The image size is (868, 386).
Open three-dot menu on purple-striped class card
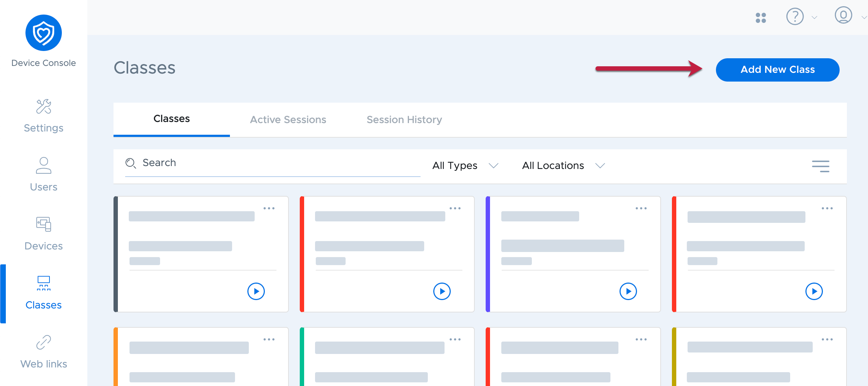click(x=641, y=208)
